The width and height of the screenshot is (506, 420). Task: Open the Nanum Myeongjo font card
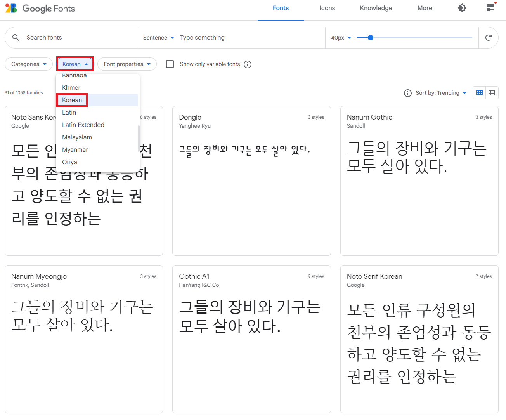[84, 339]
